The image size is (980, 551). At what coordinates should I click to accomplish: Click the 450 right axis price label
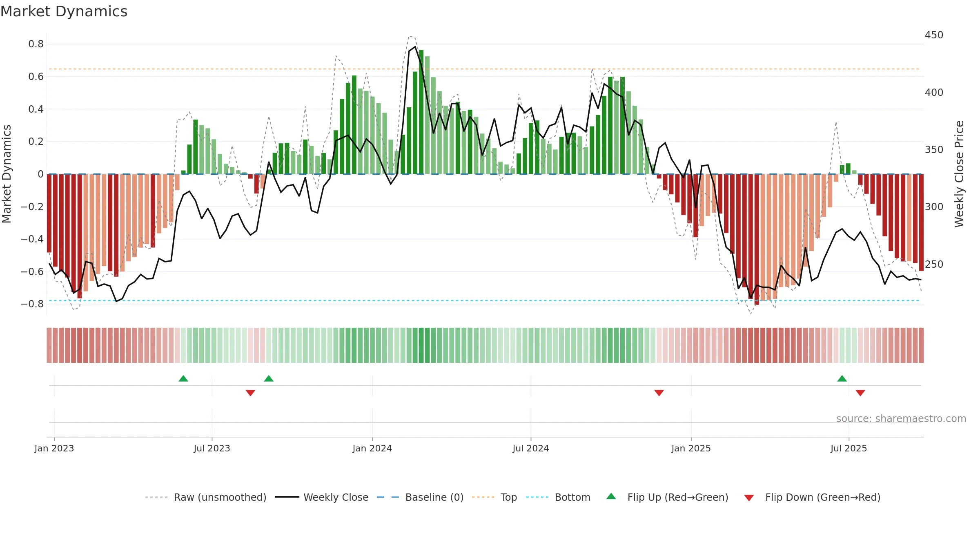click(x=934, y=35)
